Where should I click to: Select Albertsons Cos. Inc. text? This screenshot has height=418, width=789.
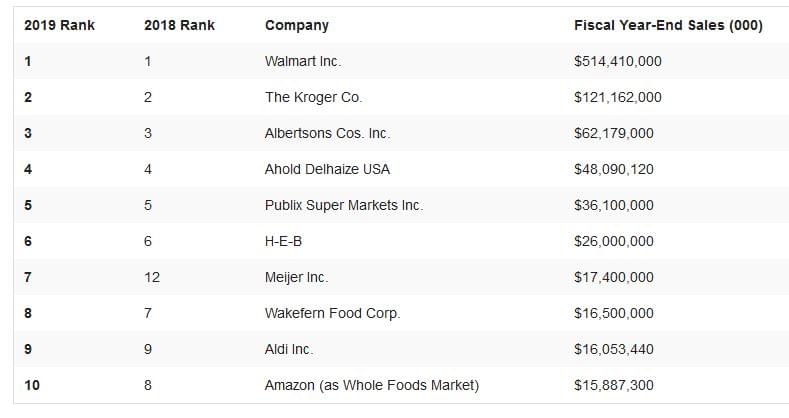tap(328, 133)
